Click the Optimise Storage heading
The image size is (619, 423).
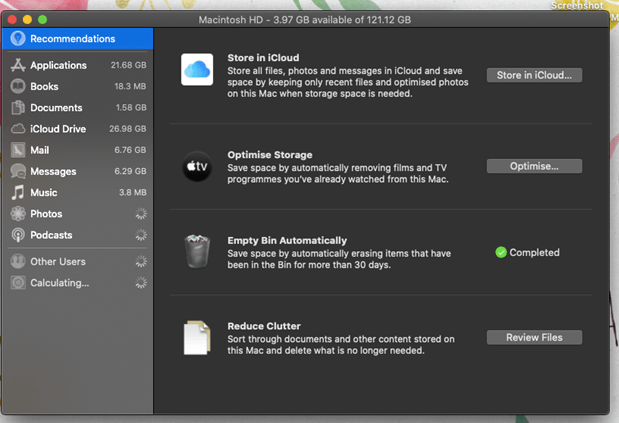(270, 155)
